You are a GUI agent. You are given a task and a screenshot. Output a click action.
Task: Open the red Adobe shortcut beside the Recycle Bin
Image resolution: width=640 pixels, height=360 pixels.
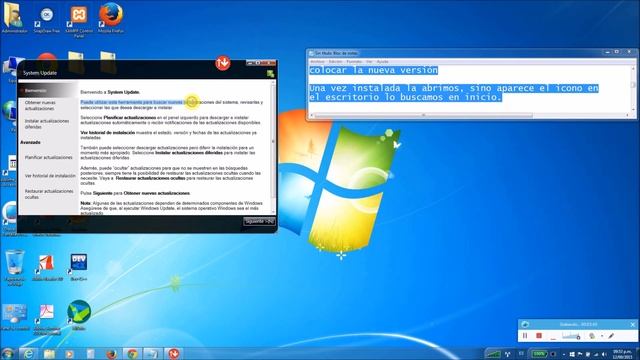(x=47, y=267)
